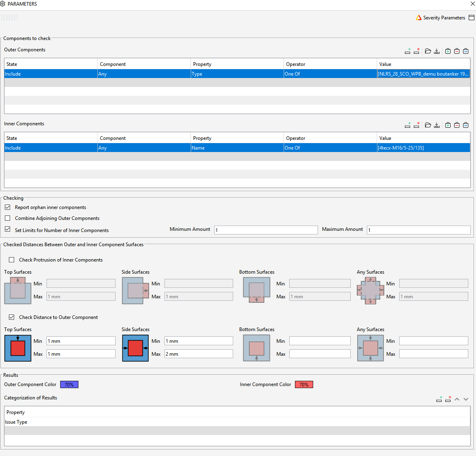Open Operator cell One Of in Outer Components

coord(330,74)
